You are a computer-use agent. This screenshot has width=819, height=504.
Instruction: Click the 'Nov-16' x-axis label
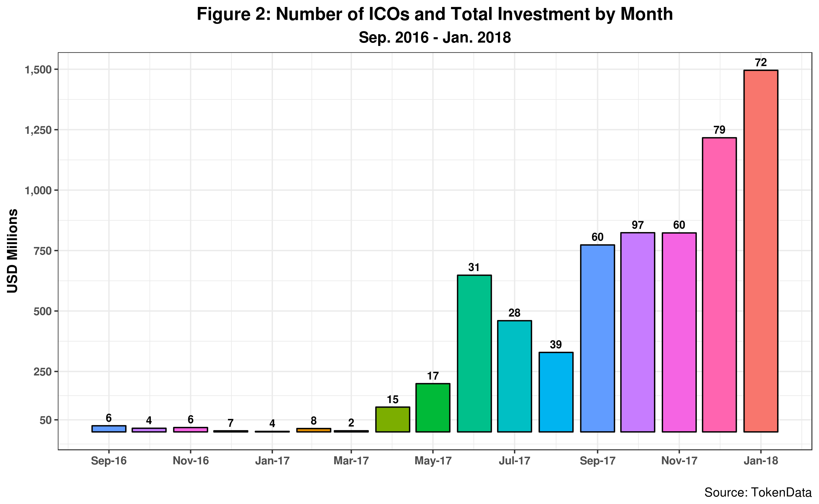click(x=190, y=461)
